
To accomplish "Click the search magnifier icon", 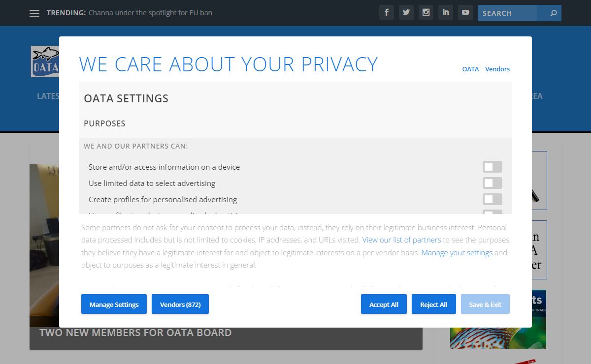I will click(553, 13).
